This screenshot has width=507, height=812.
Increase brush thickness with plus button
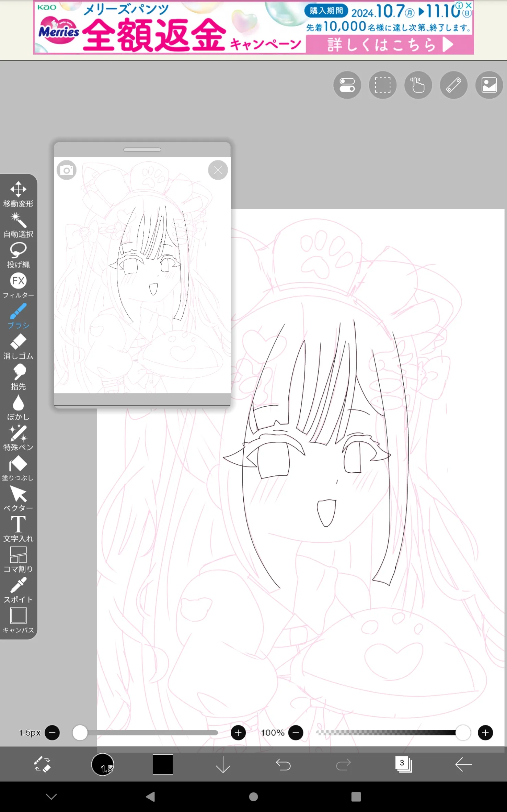click(238, 733)
